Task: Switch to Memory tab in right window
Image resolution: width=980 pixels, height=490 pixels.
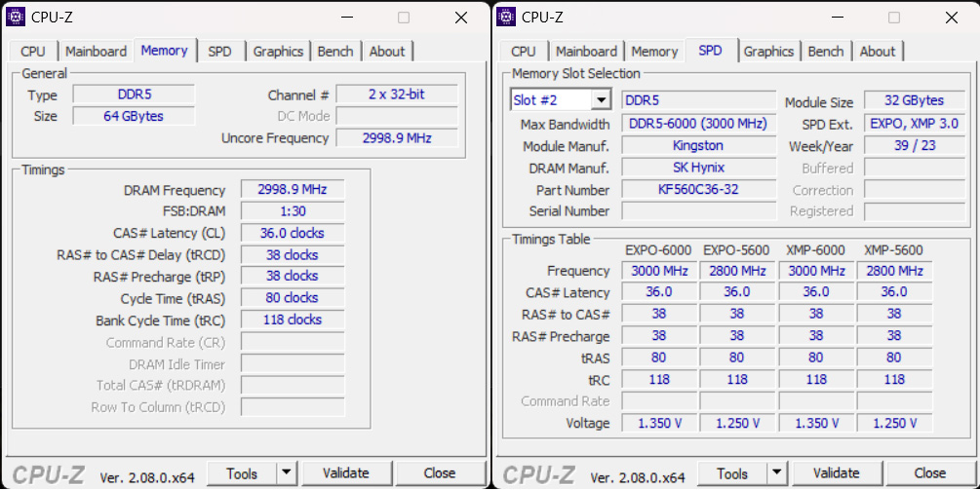Action: [654, 52]
